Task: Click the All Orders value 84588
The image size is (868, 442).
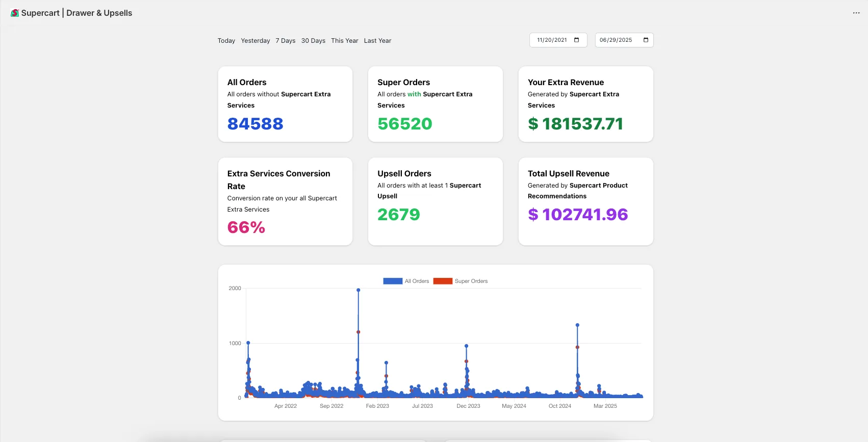Action: coord(255,124)
